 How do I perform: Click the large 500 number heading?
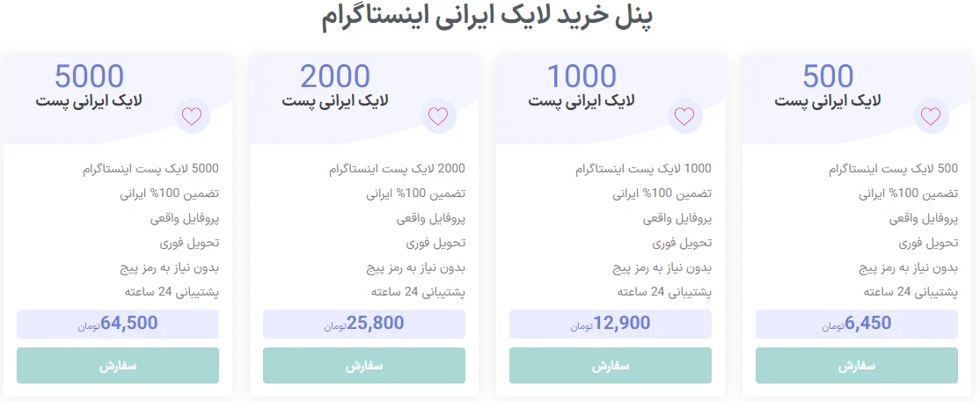(x=828, y=77)
